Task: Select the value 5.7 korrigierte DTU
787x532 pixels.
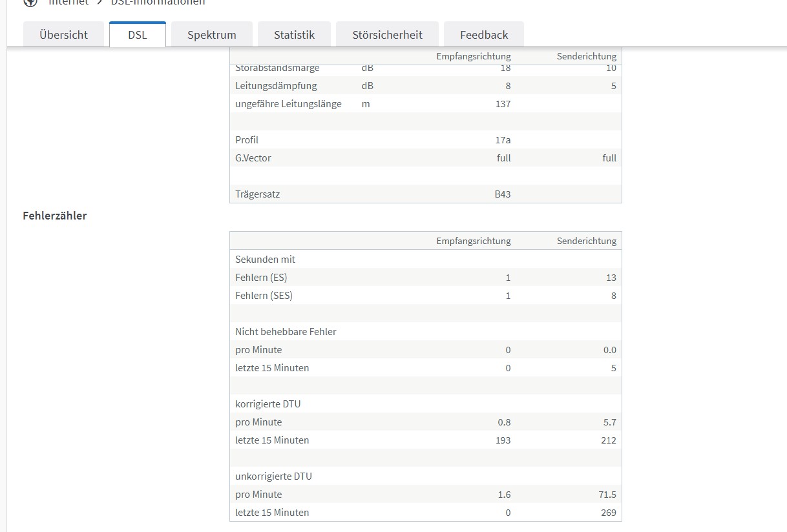Action: [609, 422]
